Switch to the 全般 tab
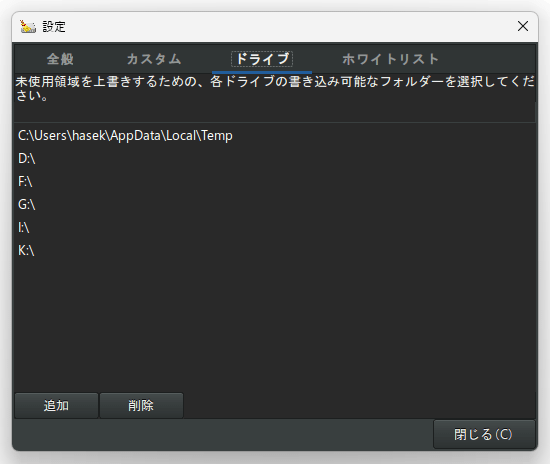 60,59
